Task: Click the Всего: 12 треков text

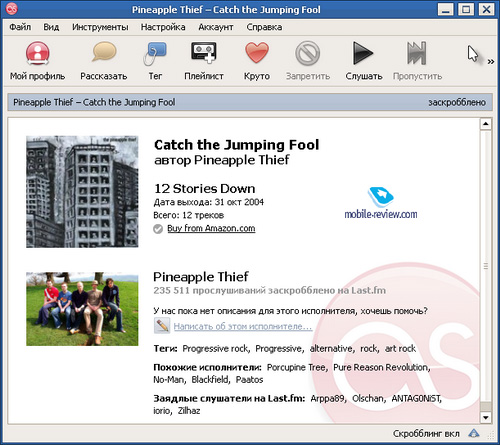Action: [188, 215]
